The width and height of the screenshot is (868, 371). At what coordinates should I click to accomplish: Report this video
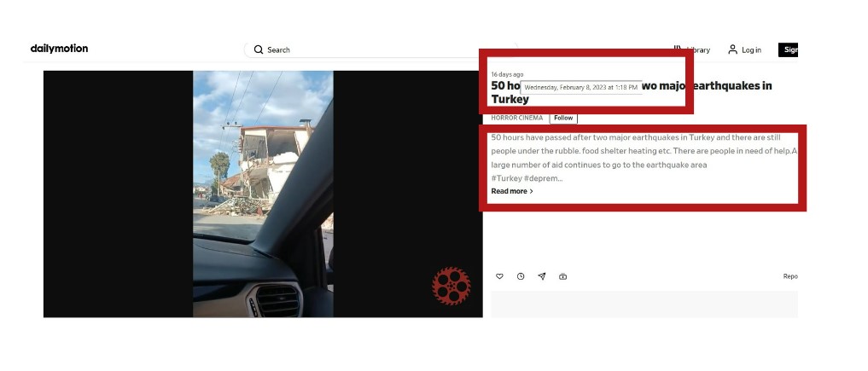point(790,276)
